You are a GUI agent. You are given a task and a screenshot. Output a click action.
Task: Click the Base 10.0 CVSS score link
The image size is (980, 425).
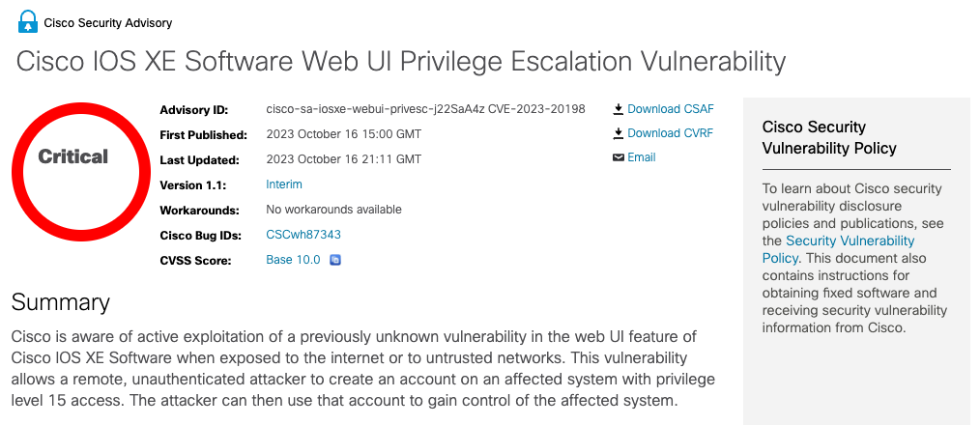point(293,260)
